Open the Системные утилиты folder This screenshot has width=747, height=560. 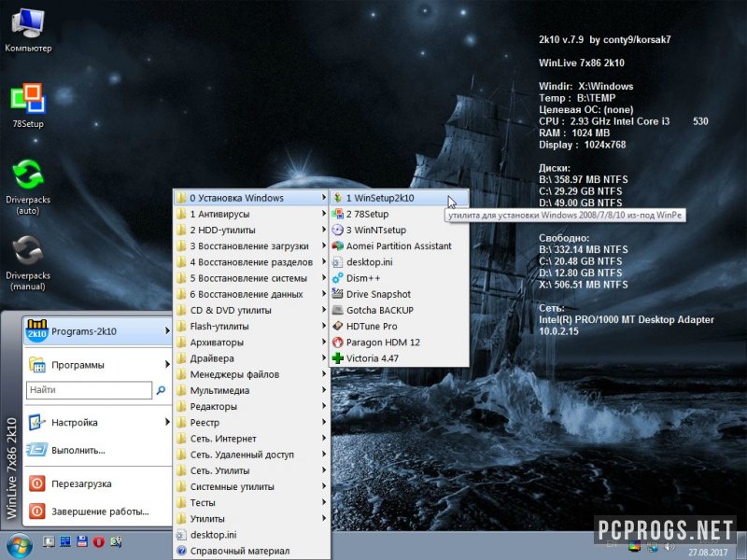click(x=251, y=486)
